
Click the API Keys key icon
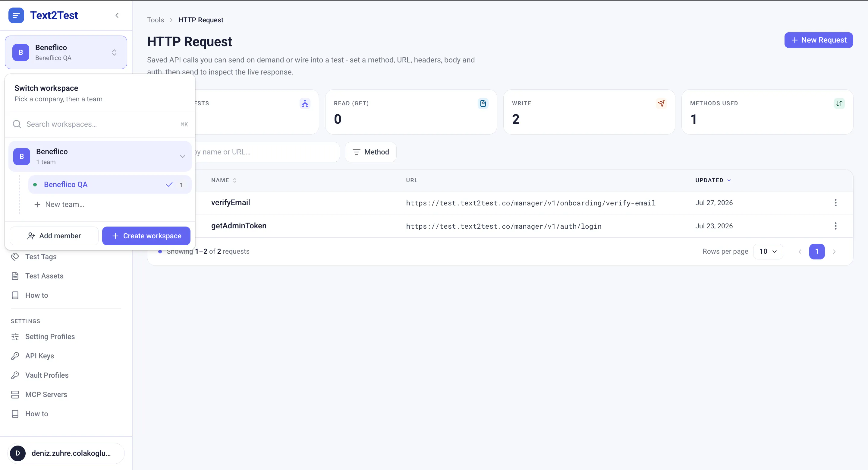click(x=15, y=356)
